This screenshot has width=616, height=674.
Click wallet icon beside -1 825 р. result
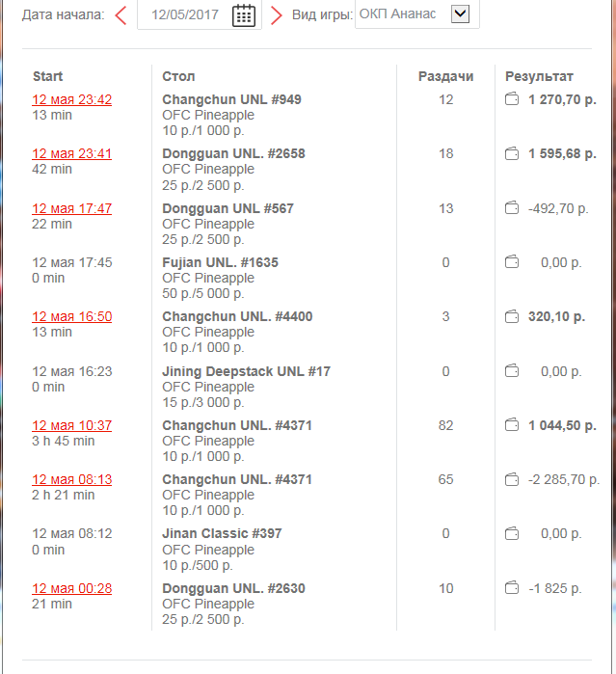[x=512, y=587]
